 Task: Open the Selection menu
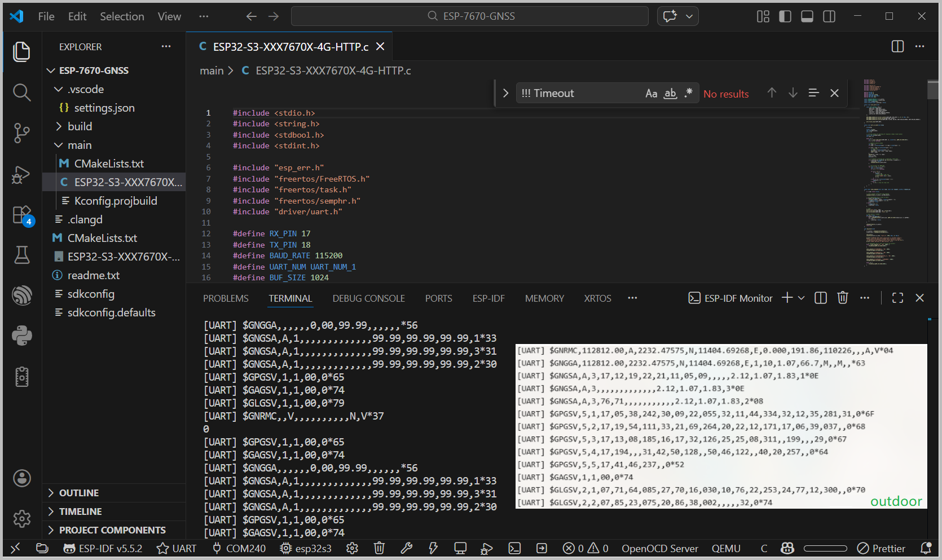point(122,16)
